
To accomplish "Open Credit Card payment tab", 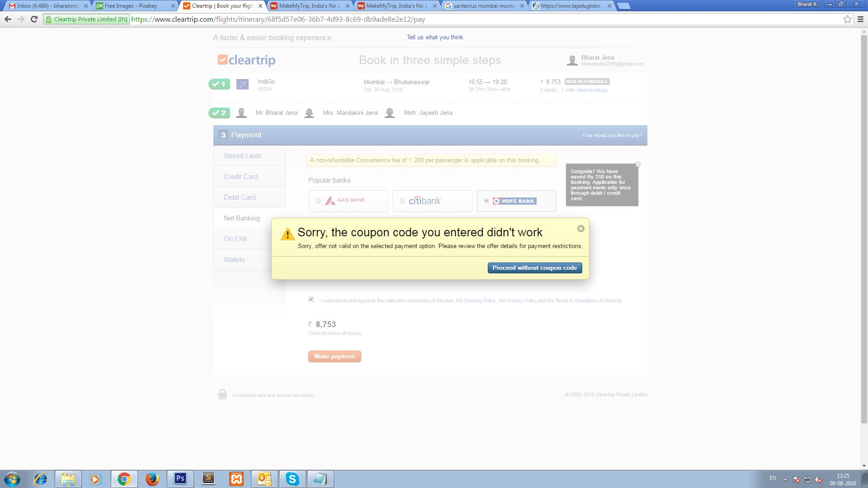I will [x=250, y=177].
